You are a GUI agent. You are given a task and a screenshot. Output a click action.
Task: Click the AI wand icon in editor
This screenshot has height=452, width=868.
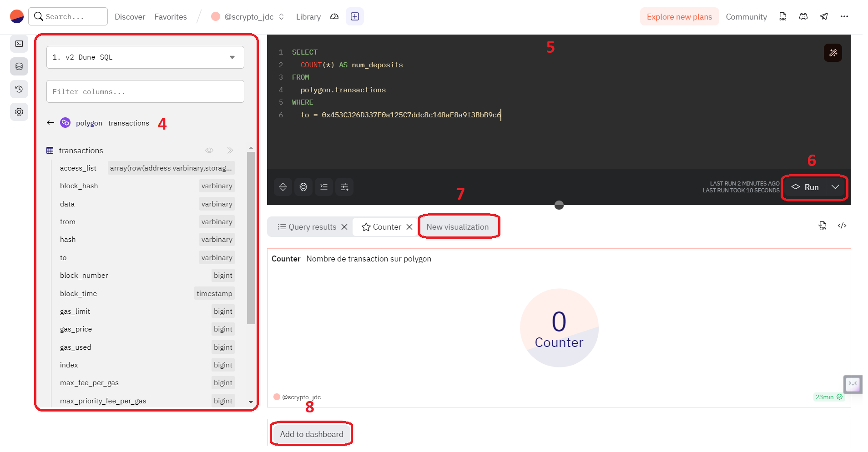click(x=833, y=53)
